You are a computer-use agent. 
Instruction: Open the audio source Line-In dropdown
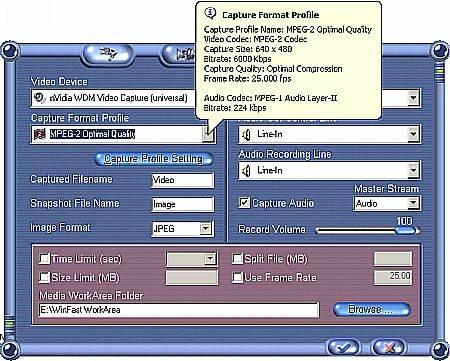(x=413, y=134)
